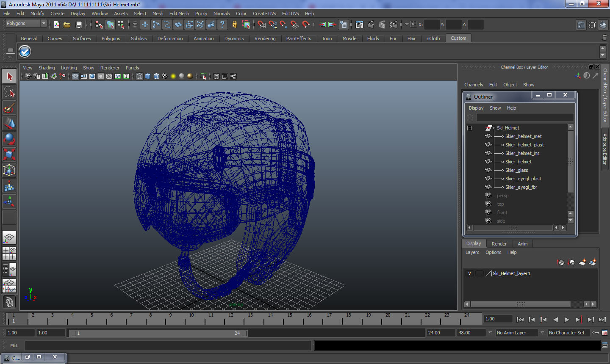Save the current scene
This screenshot has width=610, height=364.
(x=78, y=25)
